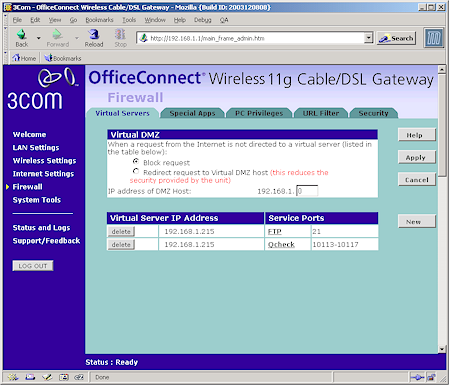Open LAN Settings in the sidebar
Screen dimensions: 450x386
pyautogui.click(x=36, y=147)
